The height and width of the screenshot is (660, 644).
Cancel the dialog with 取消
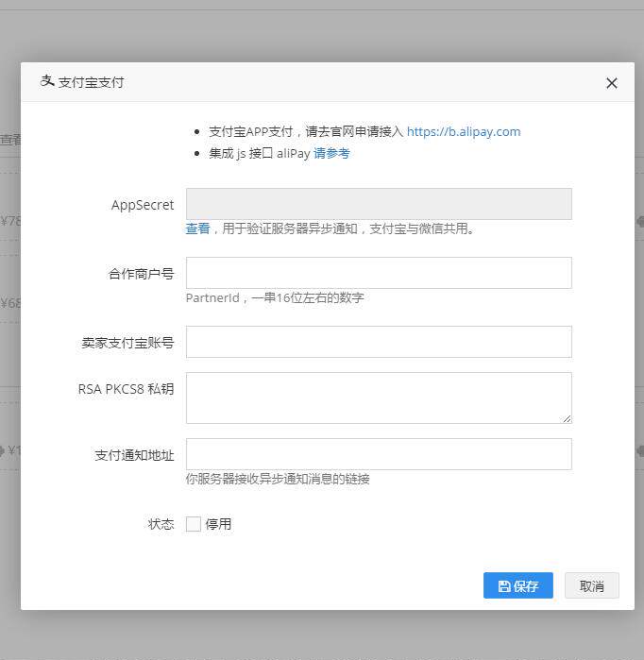click(592, 585)
